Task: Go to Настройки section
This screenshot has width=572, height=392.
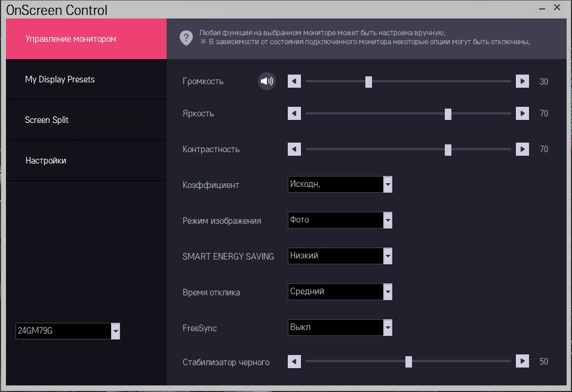Action: [45, 160]
